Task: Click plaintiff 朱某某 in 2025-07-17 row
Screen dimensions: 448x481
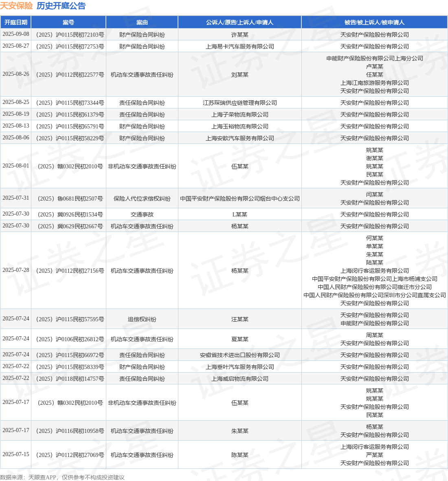Action: 239,431
